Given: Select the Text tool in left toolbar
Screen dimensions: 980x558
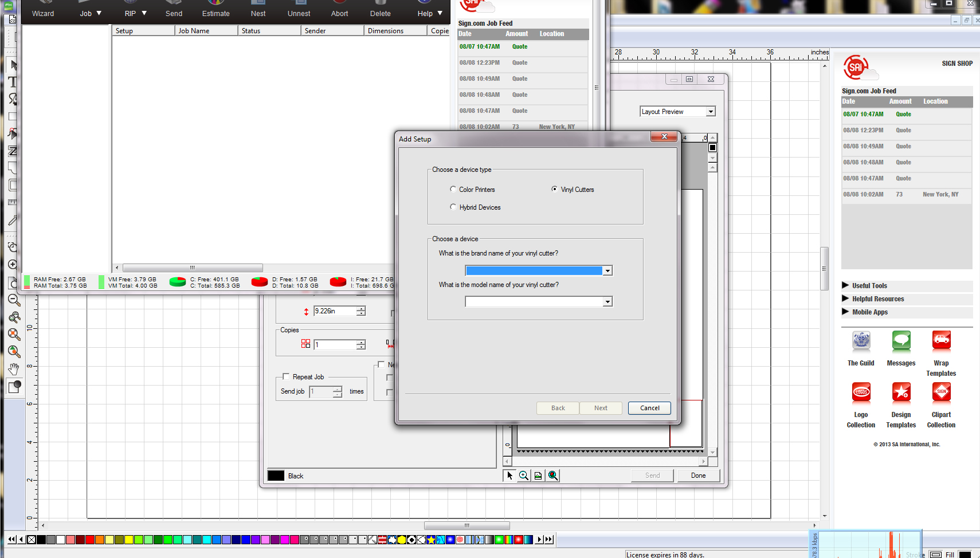Looking at the screenshot, I should pyautogui.click(x=13, y=82).
